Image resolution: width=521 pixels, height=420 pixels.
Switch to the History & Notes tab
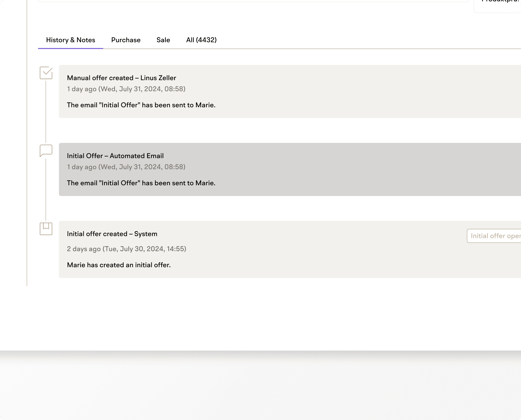pos(70,40)
